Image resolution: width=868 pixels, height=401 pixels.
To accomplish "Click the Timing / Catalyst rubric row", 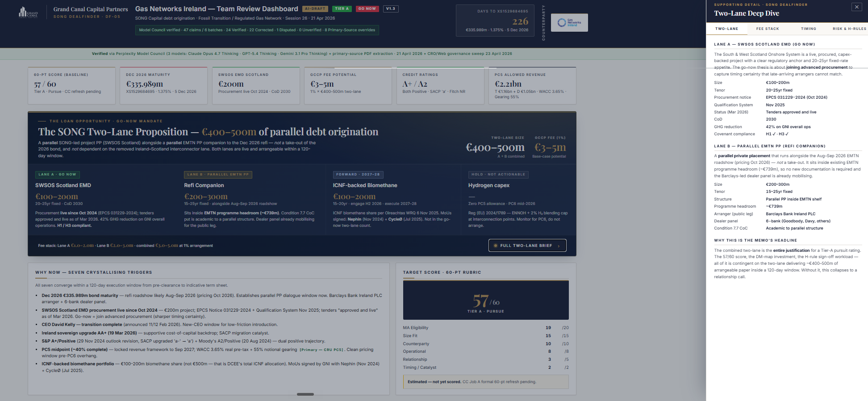I will click(x=486, y=368).
